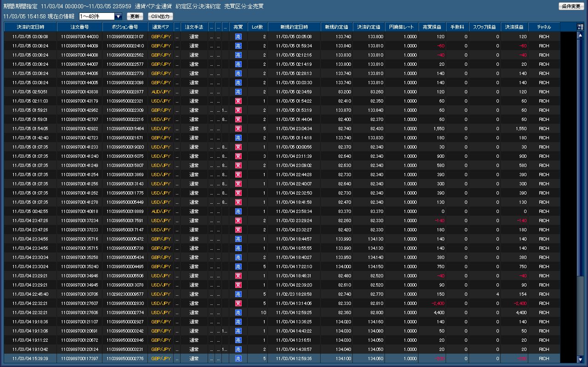Viewport: 588px width, 367px height.
Task: Select the 買 badge in the 01:59:21 row
Action: pyautogui.click(x=238, y=110)
